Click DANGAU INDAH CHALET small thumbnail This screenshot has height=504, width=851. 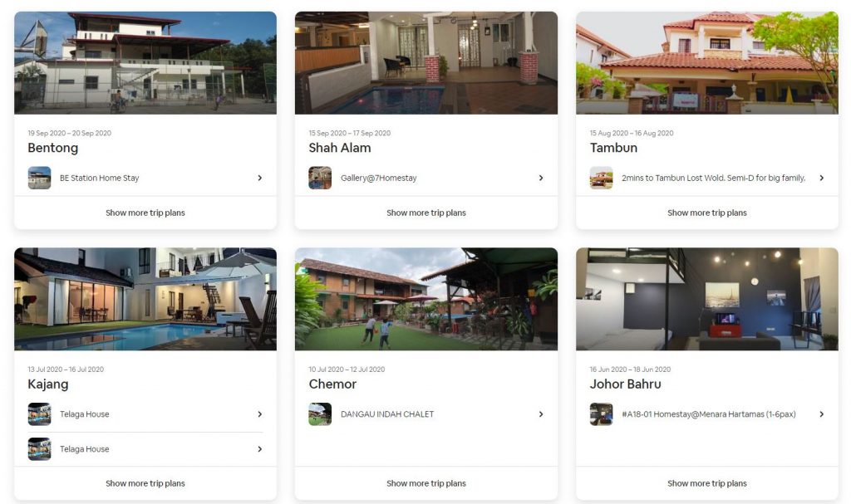click(320, 414)
